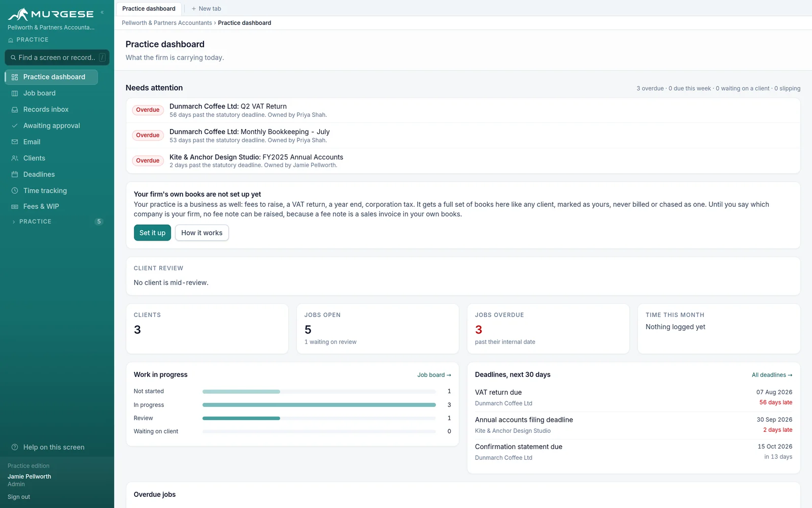812x508 pixels.
Task: Open Annual accounts filing deadline row
Action: (633, 425)
